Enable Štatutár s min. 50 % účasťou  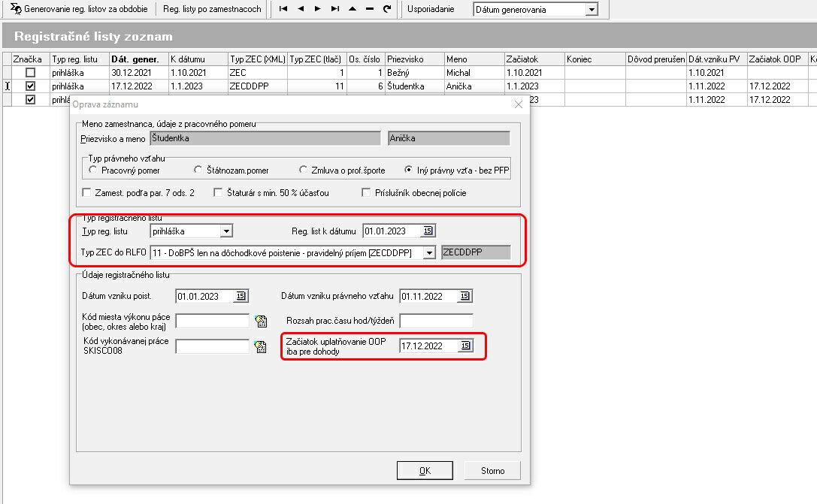pyautogui.click(x=218, y=193)
